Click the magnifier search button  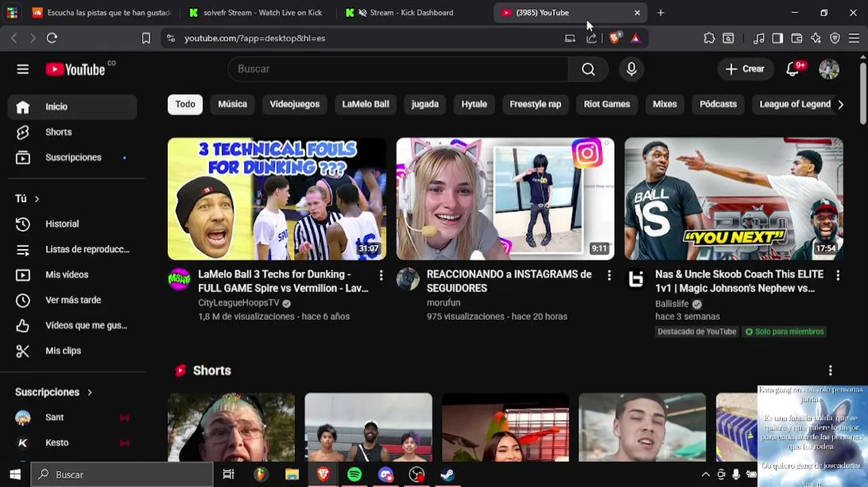[588, 69]
